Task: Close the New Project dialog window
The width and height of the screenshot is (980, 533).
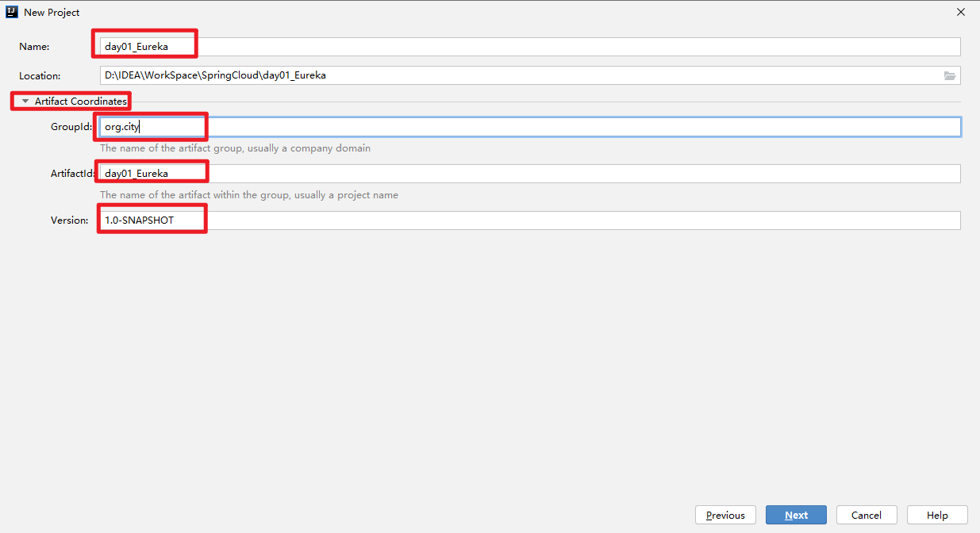Action: [961, 12]
